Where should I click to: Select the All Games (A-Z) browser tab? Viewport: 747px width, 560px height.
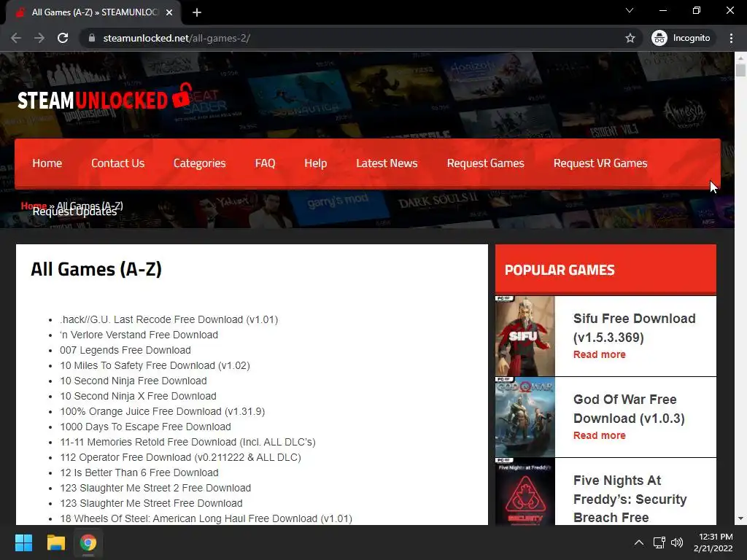click(x=94, y=12)
